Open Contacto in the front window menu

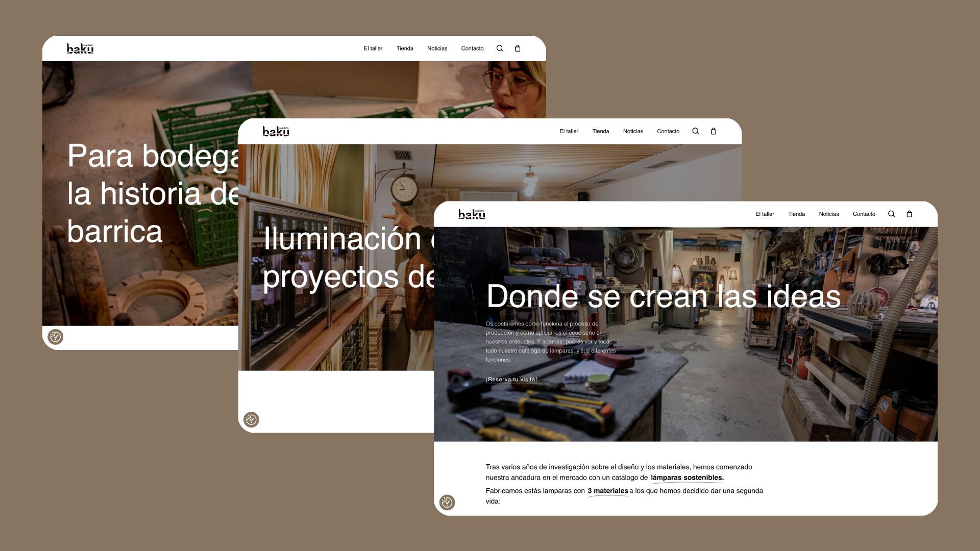864,214
